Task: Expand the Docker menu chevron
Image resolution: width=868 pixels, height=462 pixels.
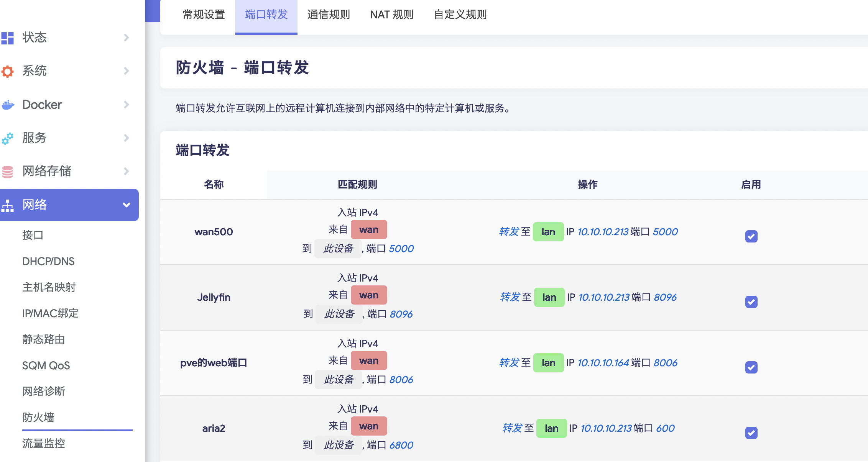Action: tap(127, 105)
